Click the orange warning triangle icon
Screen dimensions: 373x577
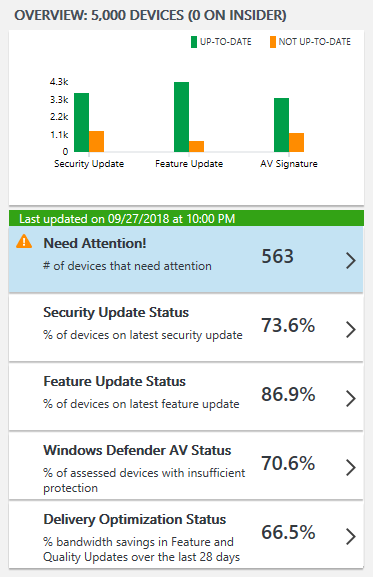(x=24, y=242)
